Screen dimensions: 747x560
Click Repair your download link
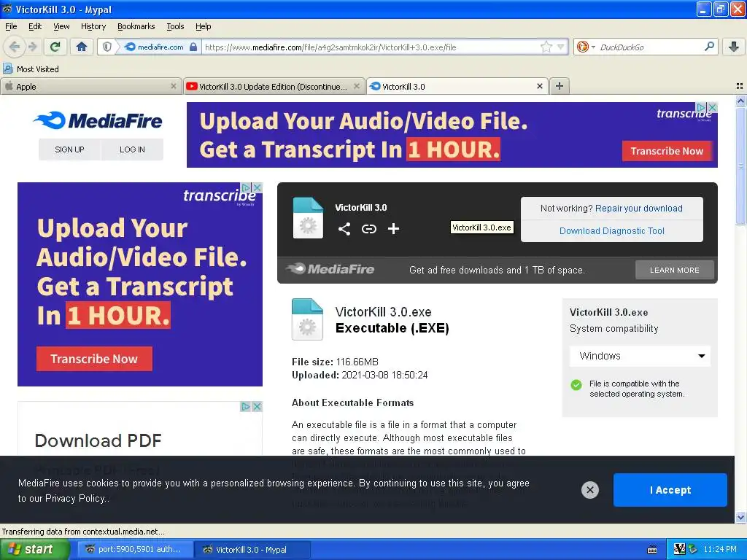tap(638, 209)
